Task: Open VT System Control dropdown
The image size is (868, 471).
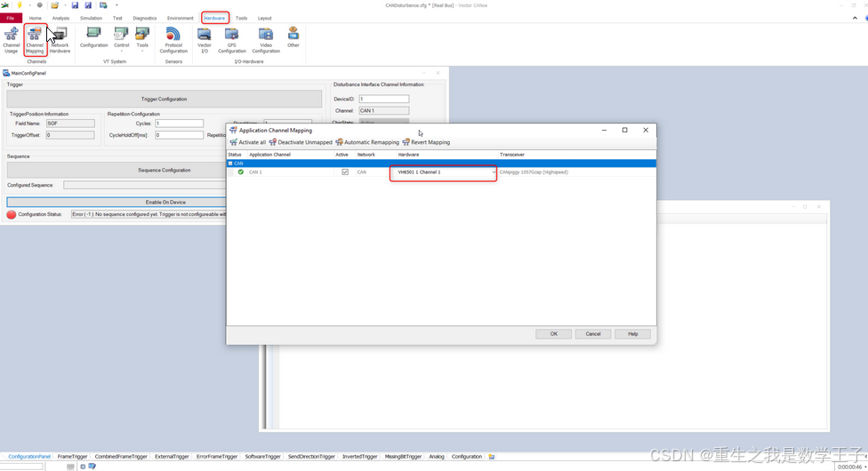Action: click(121, 40)
